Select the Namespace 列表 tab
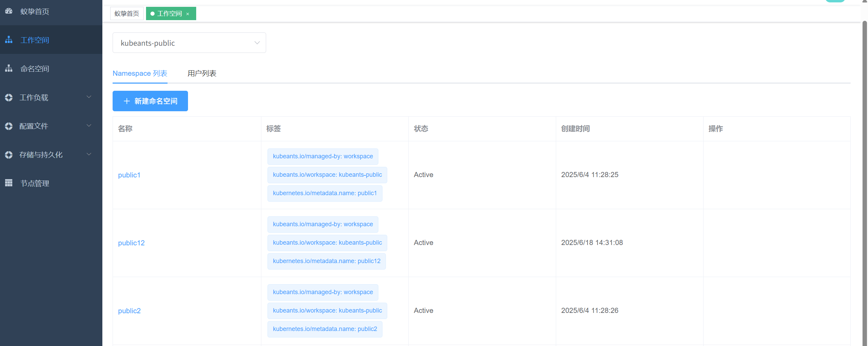Screen dimensions: 868x346 (140, 73)
